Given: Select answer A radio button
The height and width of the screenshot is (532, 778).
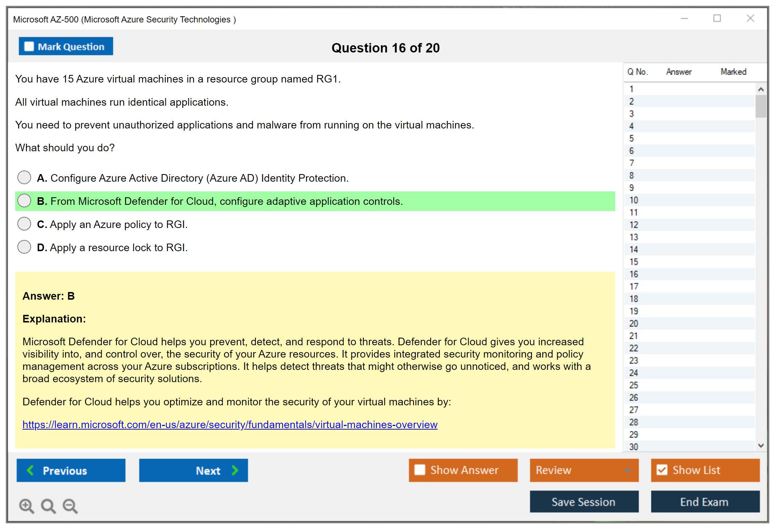Looking at the screenshot, I should (x=24, y=178).
